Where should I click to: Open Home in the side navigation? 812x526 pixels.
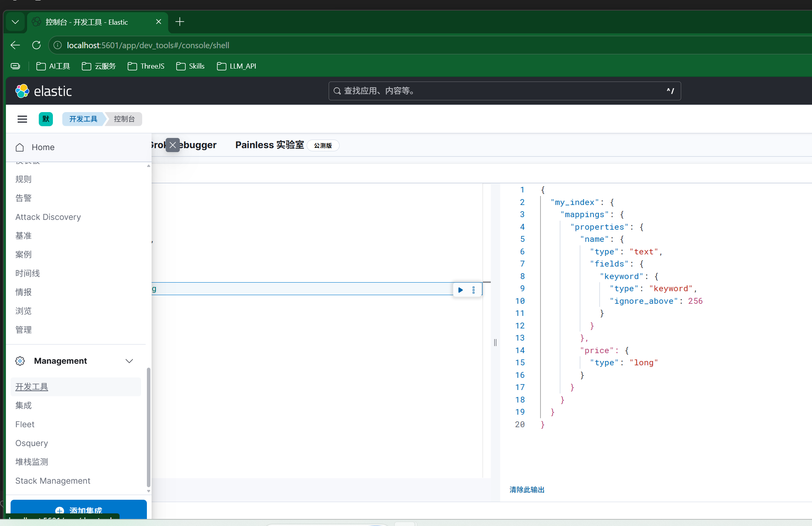point(43,147)
